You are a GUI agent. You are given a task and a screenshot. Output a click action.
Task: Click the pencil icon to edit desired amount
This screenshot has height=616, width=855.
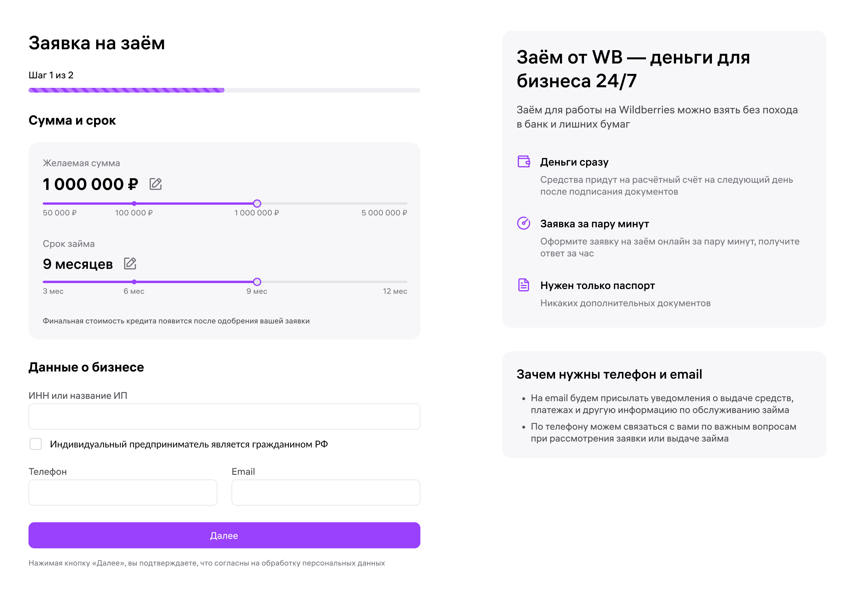tap(156, 184)
